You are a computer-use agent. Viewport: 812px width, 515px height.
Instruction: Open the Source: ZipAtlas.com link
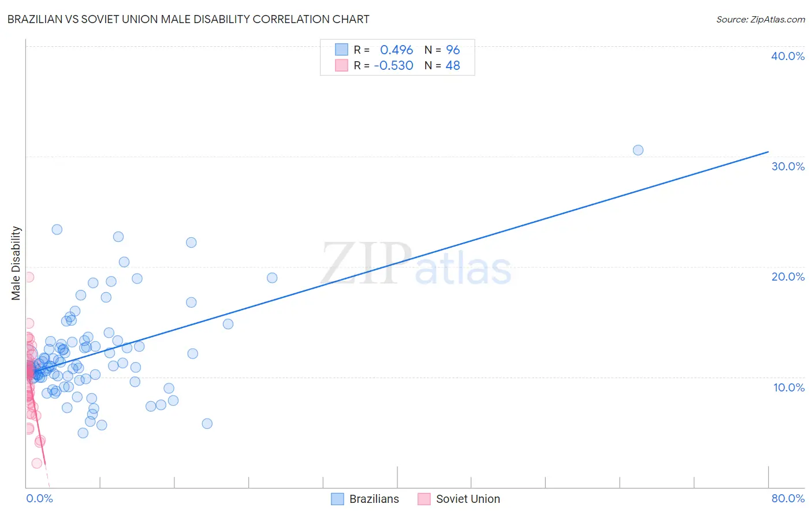[761, 19]
